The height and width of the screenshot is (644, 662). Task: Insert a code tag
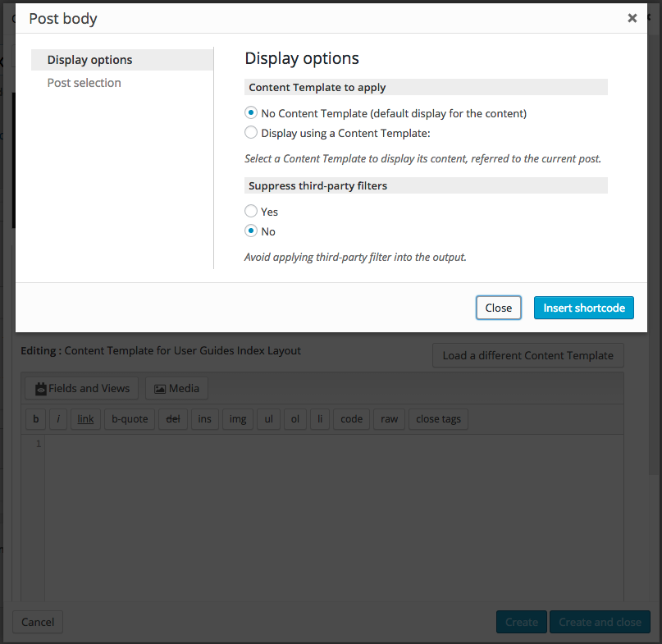coord(351,419)
